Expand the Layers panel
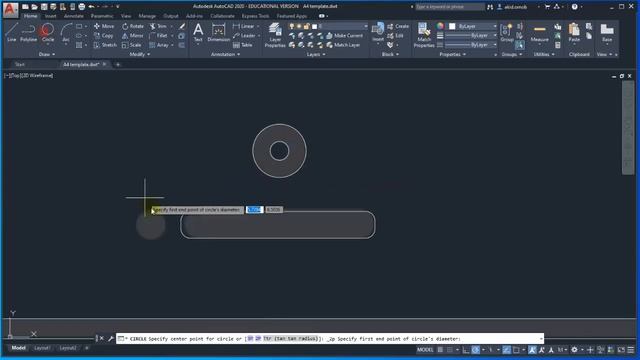Viewport: 640px width, 360px height. 316,54
